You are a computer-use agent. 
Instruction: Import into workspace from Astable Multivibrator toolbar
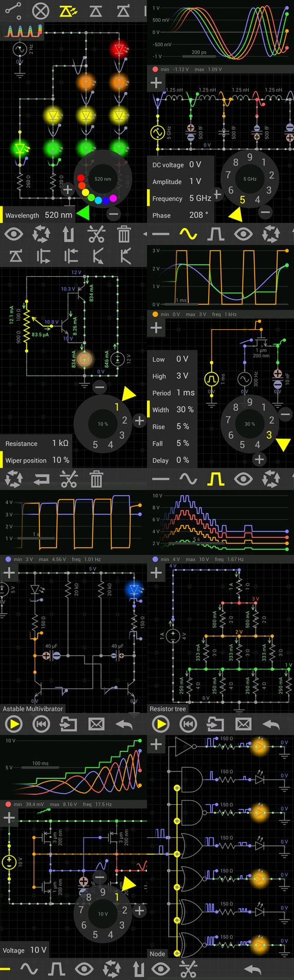[68, 724]
